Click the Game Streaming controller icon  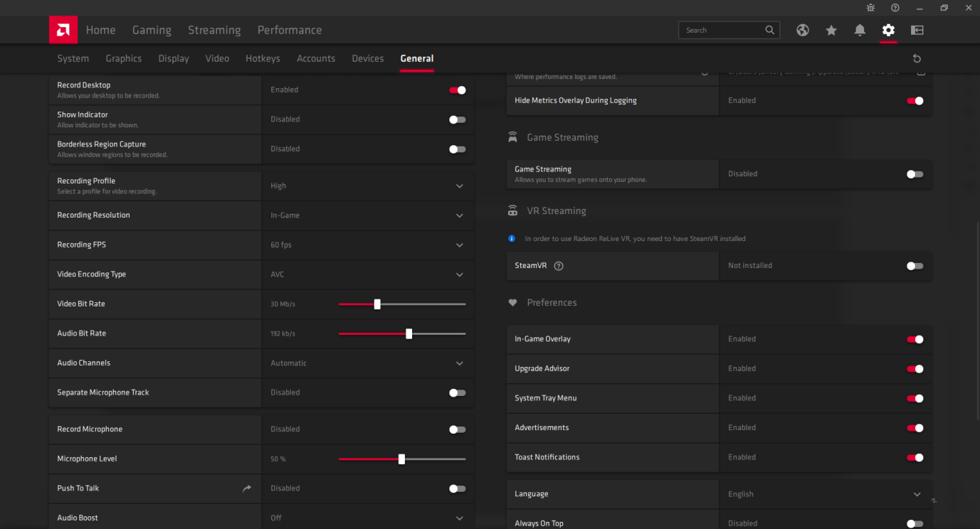tap(512, 137)
